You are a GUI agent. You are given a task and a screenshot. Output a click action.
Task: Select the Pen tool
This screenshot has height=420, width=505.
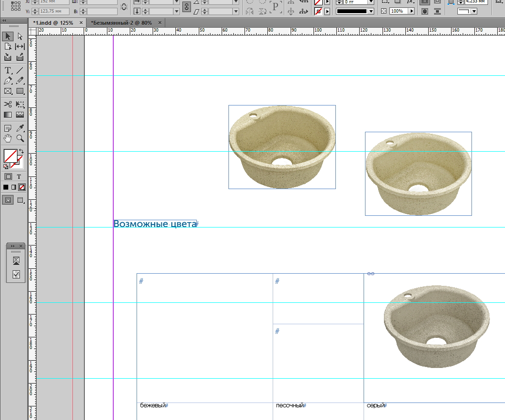click(8, 81)
